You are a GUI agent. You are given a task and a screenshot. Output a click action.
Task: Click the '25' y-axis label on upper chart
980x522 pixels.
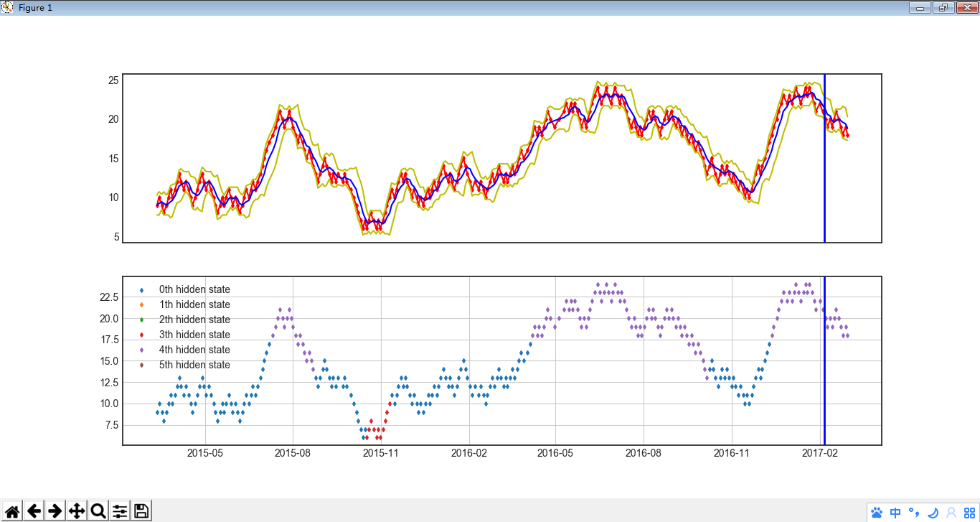pyautogui.click(x=113, y=80)
